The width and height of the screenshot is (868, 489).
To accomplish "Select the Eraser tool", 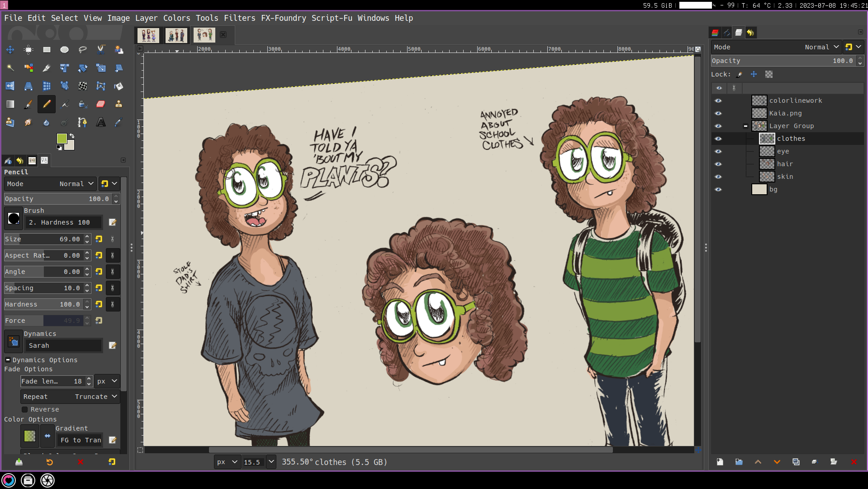I will pyautogui.click(x=100, y=104).
